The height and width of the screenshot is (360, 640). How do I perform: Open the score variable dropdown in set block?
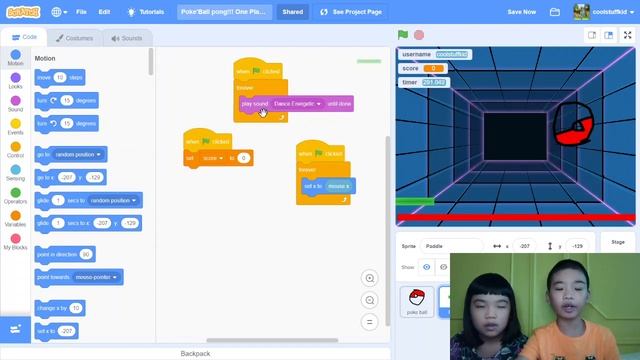pyautogui.click(x=213, y=158)
